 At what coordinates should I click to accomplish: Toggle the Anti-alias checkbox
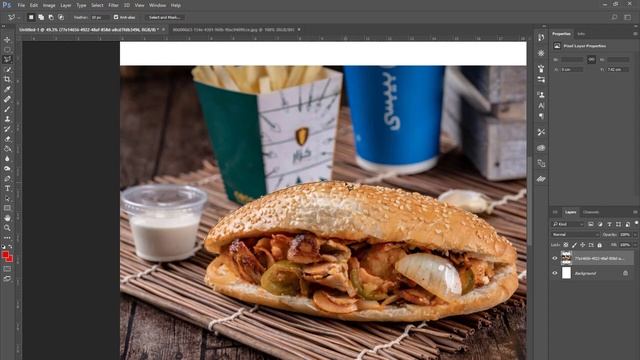tap(116, 17)
